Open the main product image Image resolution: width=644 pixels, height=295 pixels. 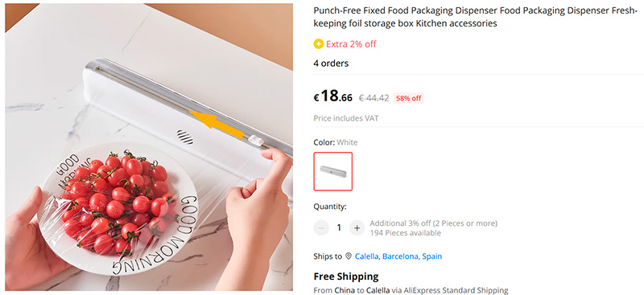coord(149,147)
